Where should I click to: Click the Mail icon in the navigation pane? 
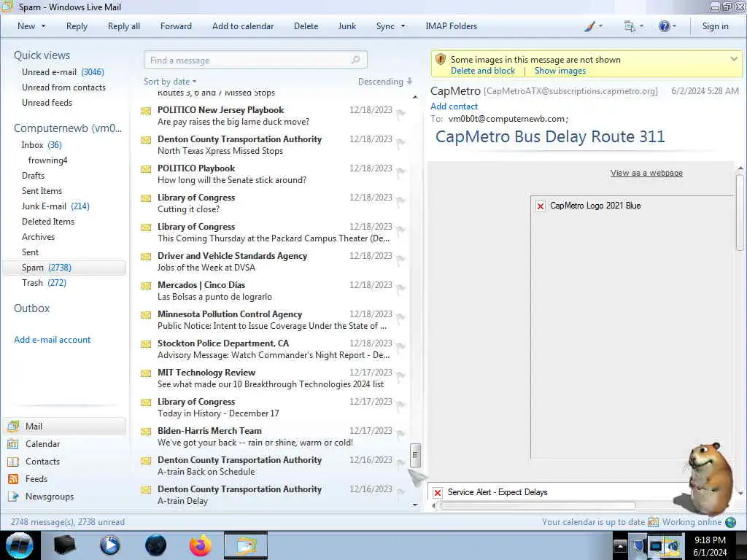coord(13,426)
